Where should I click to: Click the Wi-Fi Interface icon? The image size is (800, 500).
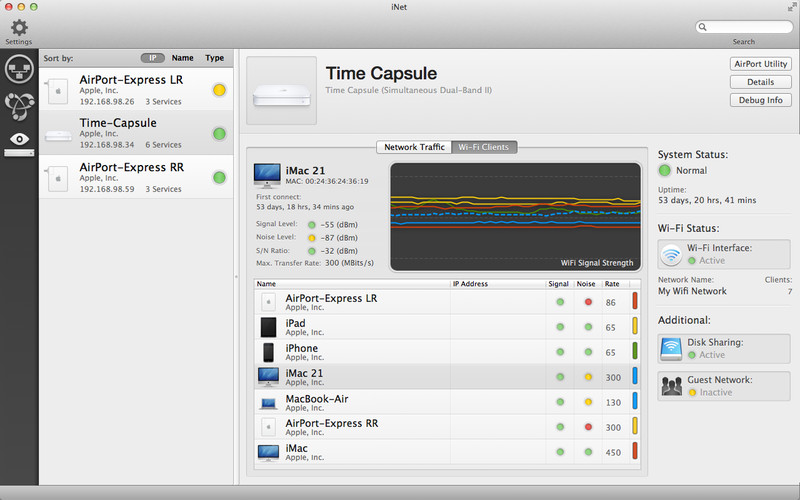click(671, 254)
